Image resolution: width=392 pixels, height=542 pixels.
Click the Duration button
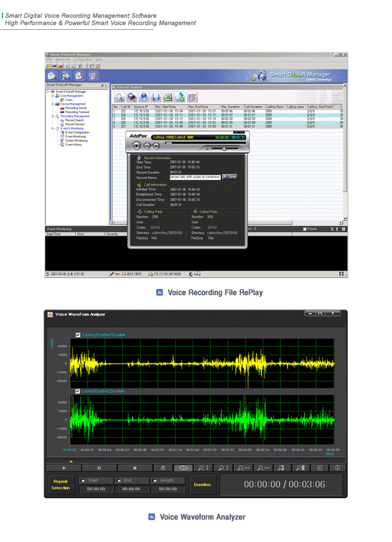pyautogui.click(x=202, y=485)
